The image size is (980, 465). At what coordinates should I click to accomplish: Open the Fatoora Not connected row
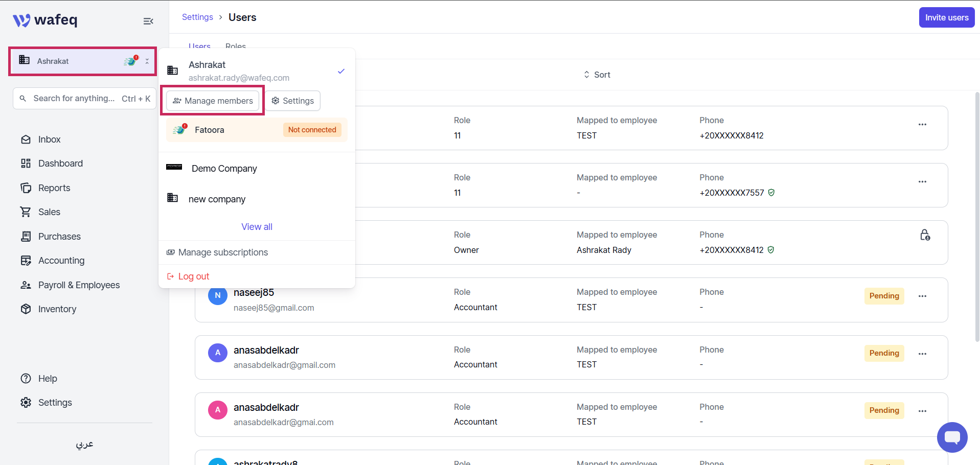click(257, 130)
